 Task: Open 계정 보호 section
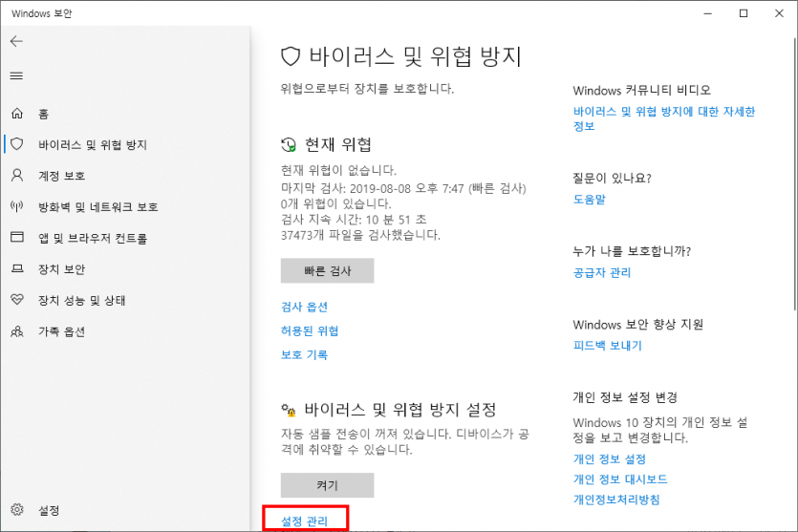(x=61, y=176)
